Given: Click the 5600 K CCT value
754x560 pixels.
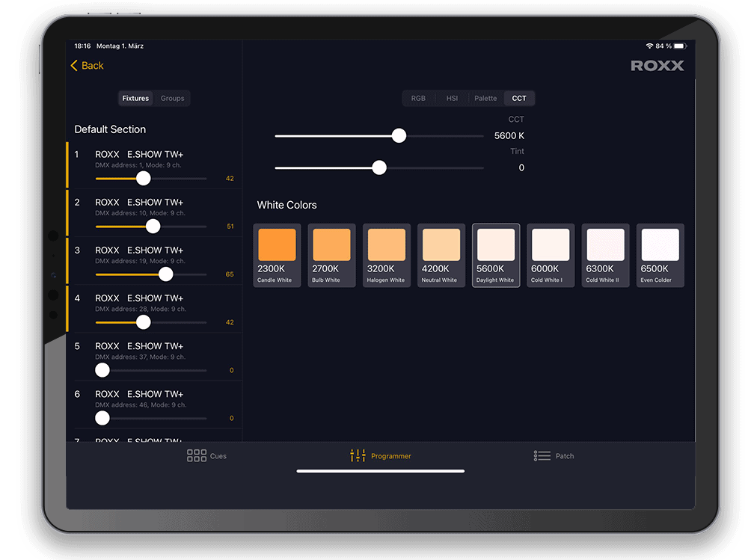Looking at the screenshot, I should point(509,136).
